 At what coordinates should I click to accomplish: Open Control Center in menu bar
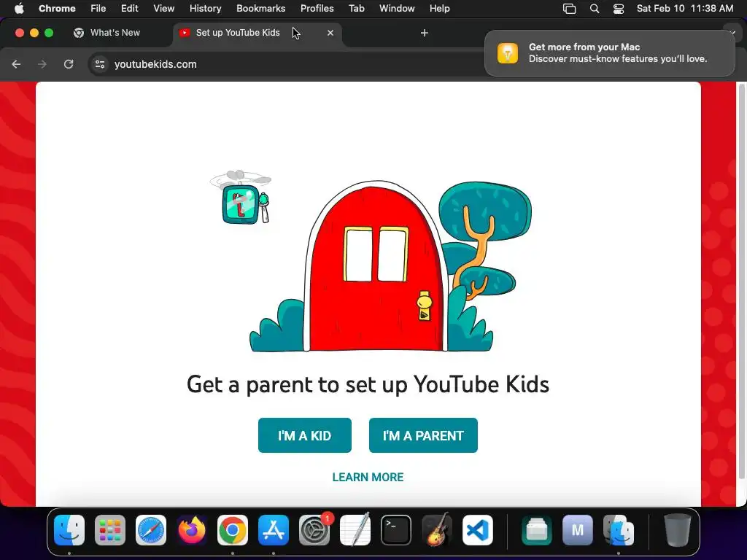pyautogui.click(x=619, y=8)
